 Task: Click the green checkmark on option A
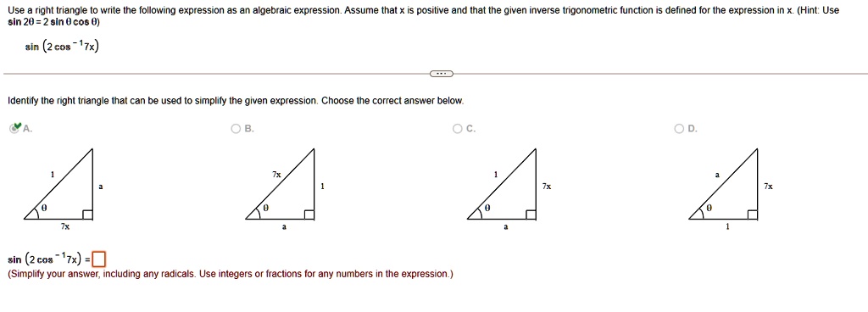17,127
